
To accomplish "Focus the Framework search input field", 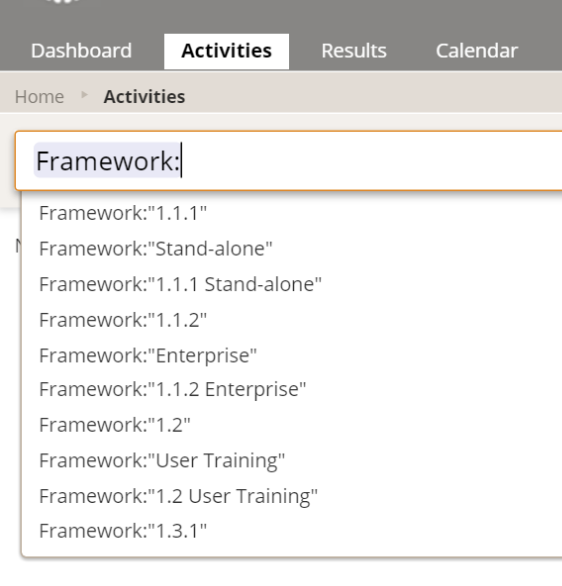I will [288, 161].
